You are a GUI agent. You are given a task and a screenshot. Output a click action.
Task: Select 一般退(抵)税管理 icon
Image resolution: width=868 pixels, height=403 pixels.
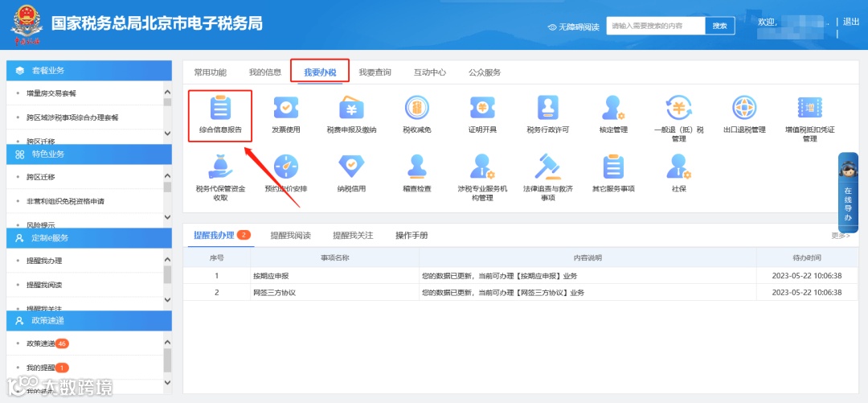pyautogui.click(x=678, y=108)
